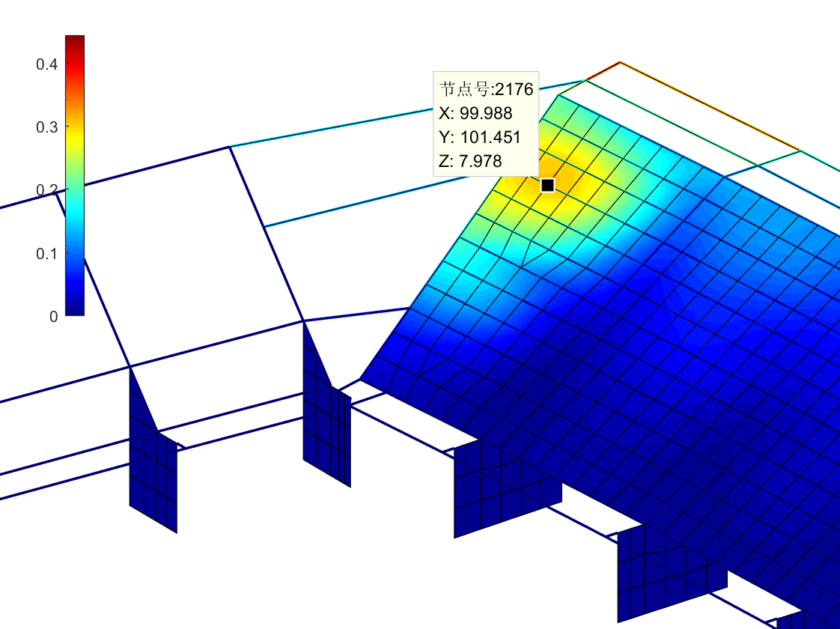The width and height of the screenshot is (840, 629).
Task: Click the Y: 101.451 datatip line
Action: point(480,137)
